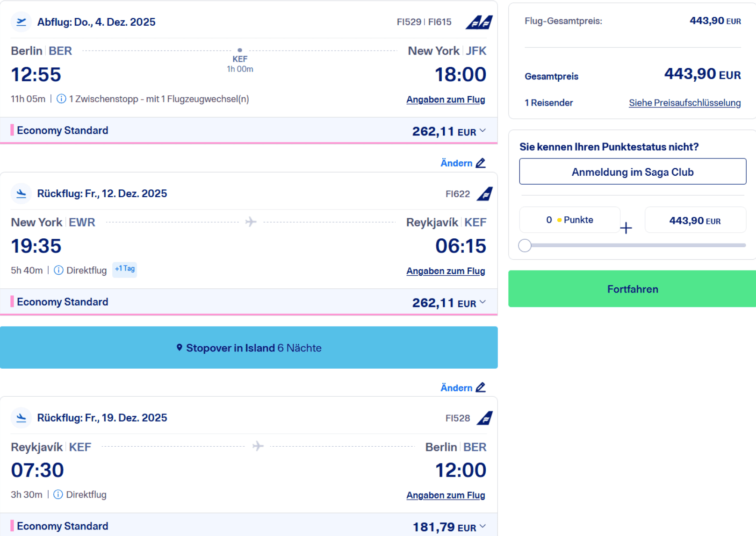Click landing plane icon for 19. Dez. return
Viewport: 756px width, 536px height.
(21, 418)
